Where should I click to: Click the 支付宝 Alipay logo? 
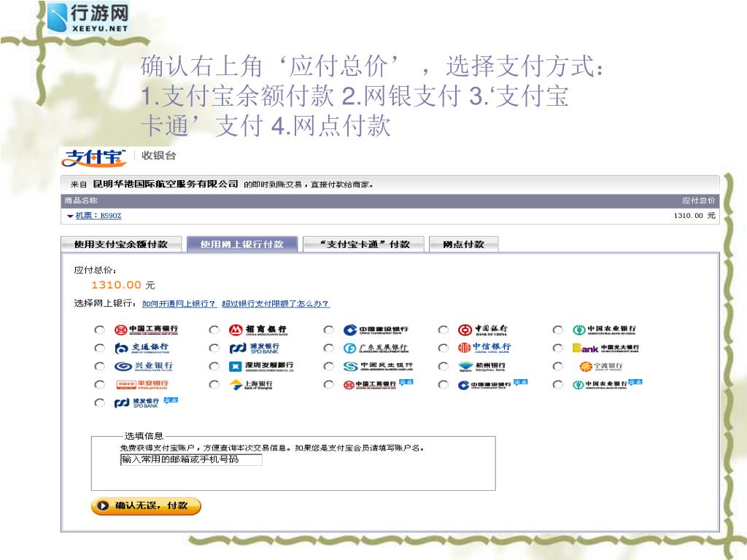[x=94, y=157]
